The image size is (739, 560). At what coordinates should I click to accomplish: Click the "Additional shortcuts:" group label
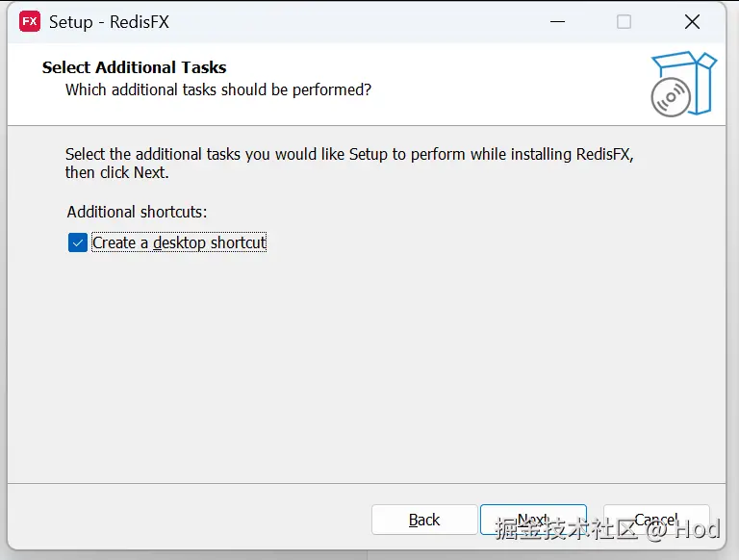[x=137, y=212]
